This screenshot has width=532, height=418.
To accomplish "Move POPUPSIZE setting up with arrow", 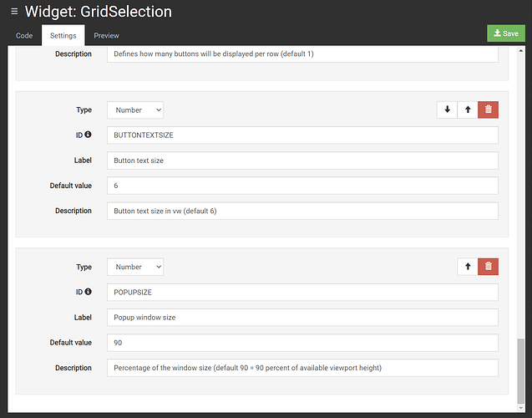I will click(468, 267).
